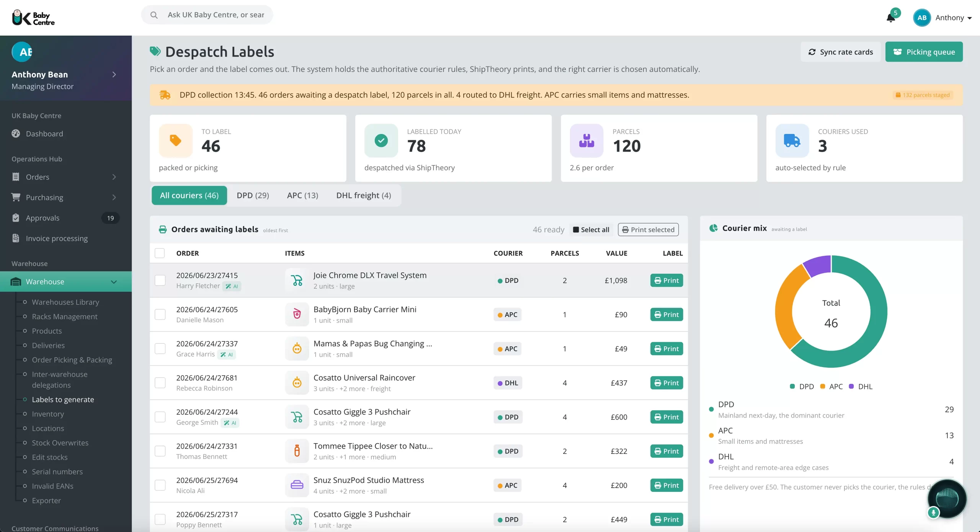This screenshot has height=532, width=980.
Task: Click the microphone badge icon
Action: pos(933,512)
